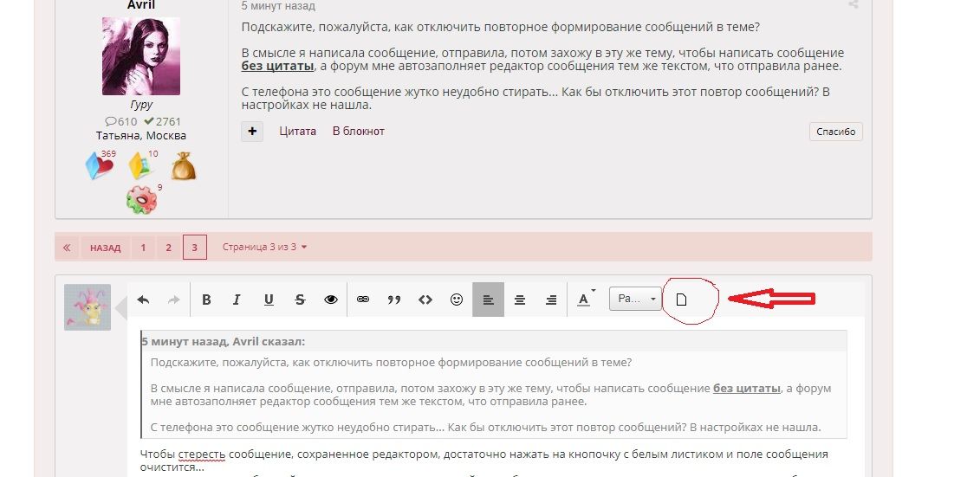The image size is (980, 477).
Task: Open the text color picker
Action: (586, 300)
